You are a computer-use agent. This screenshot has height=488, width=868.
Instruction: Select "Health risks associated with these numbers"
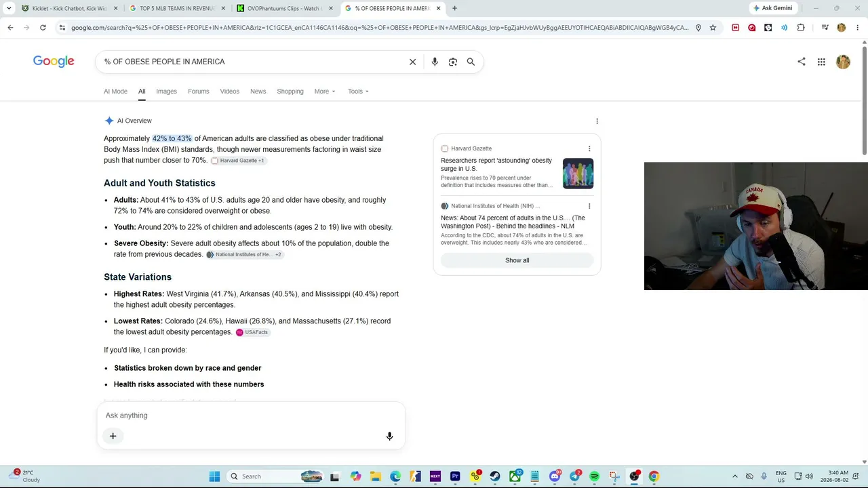pos(189,384)
